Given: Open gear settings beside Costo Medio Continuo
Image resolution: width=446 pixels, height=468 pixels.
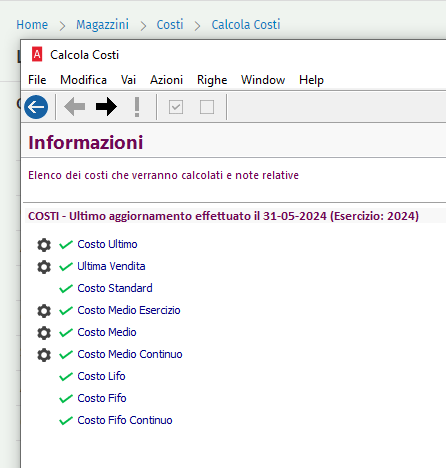Looking at the screenshot, I should click(44, 355).
